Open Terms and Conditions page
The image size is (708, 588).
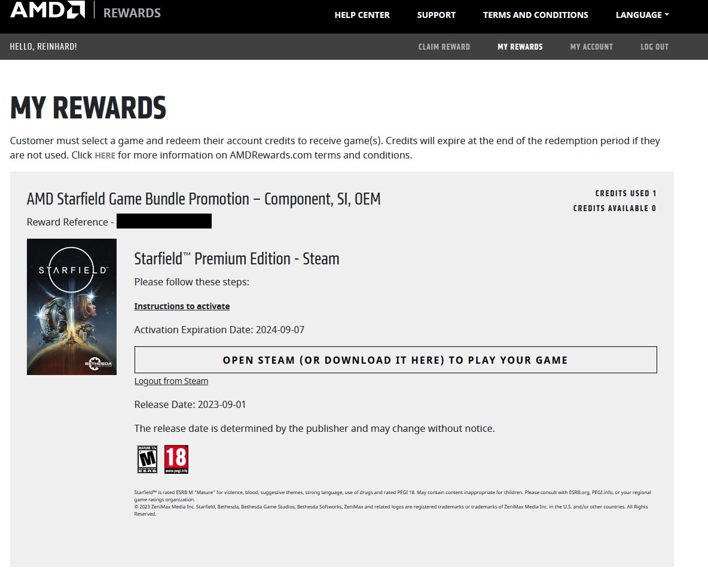(536, 15)
